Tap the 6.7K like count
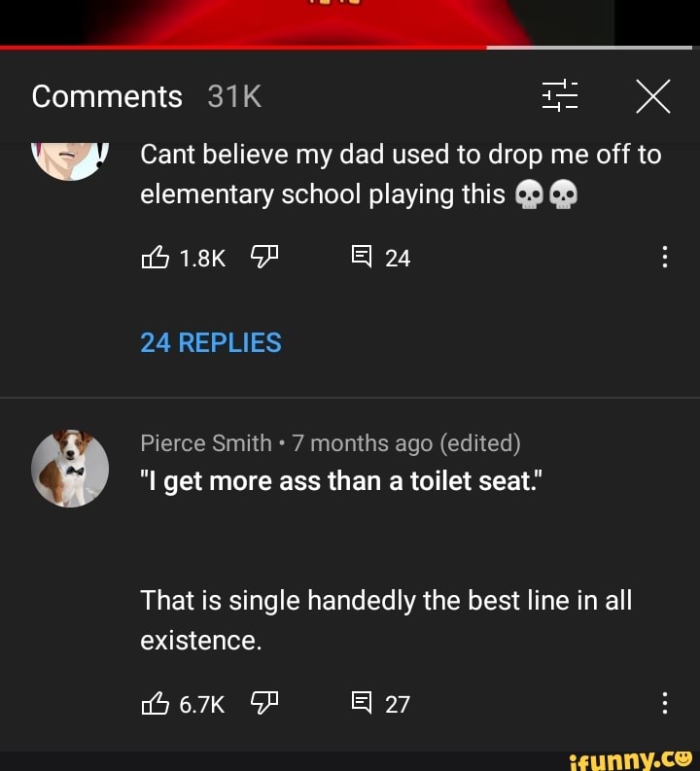 point(202,704)
